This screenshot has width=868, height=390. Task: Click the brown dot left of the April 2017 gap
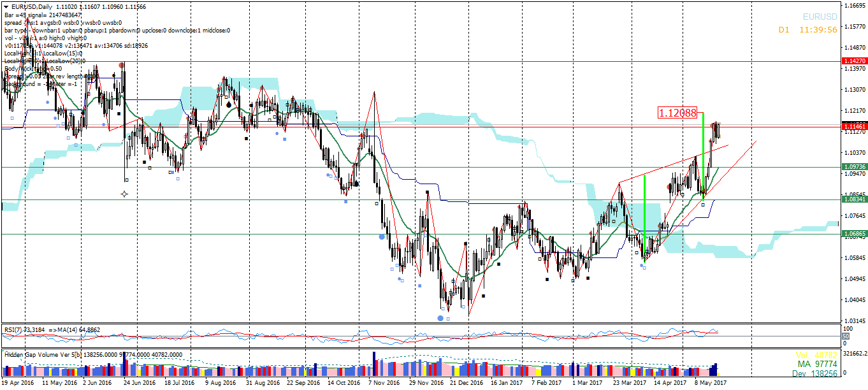tap(669, 187)
